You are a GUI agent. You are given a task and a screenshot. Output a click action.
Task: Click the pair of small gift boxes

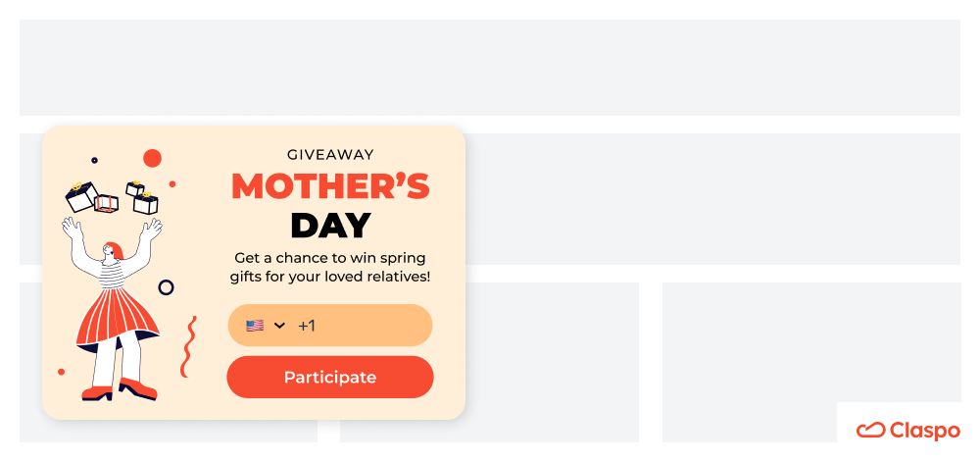(142, 198)
